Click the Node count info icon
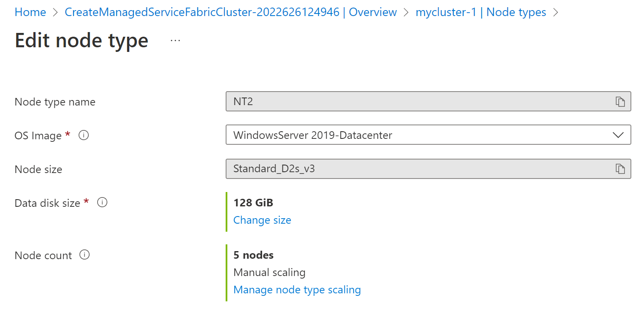 click(x=84, y=254)
